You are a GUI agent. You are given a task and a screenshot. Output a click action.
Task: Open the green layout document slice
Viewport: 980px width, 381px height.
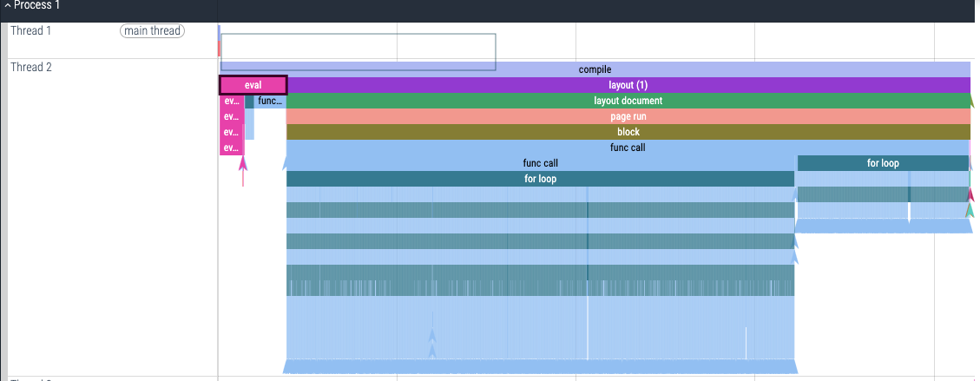pos(628,101)
